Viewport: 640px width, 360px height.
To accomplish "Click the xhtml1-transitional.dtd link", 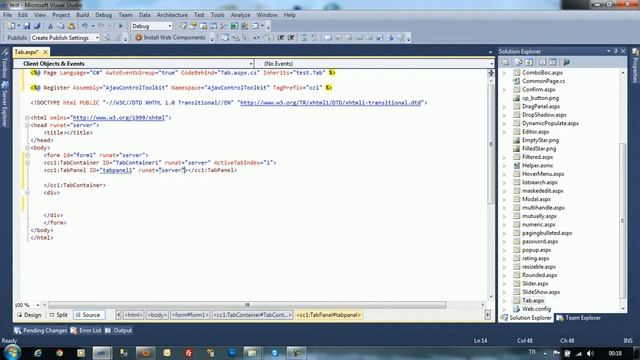I will 331,103.
